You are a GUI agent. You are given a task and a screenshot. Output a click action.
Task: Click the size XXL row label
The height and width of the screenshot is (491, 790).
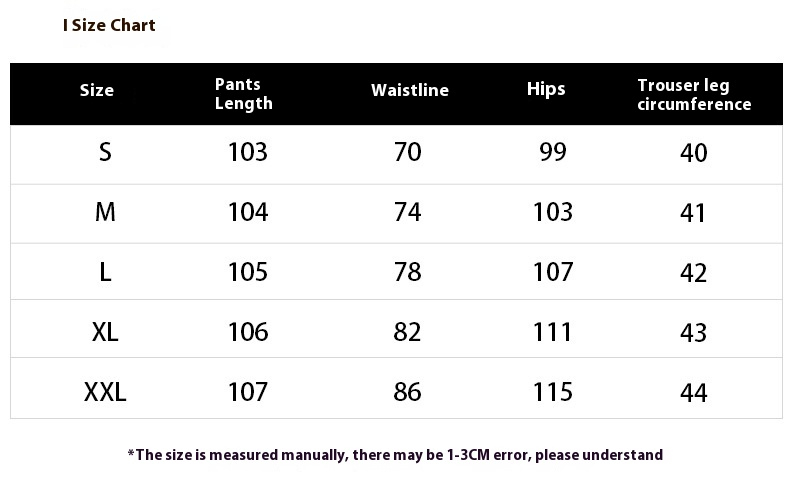[105, 392]
